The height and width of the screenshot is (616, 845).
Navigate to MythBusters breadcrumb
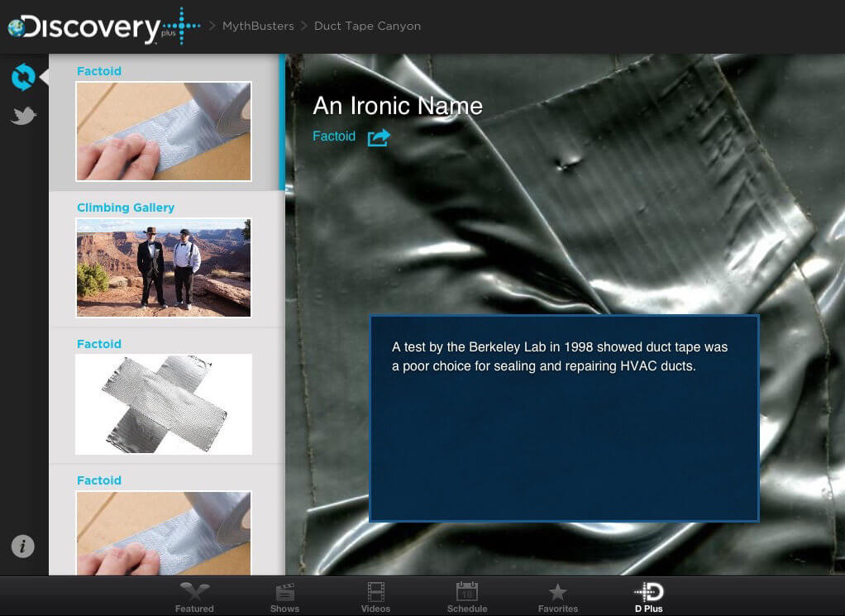pos(258,26)
